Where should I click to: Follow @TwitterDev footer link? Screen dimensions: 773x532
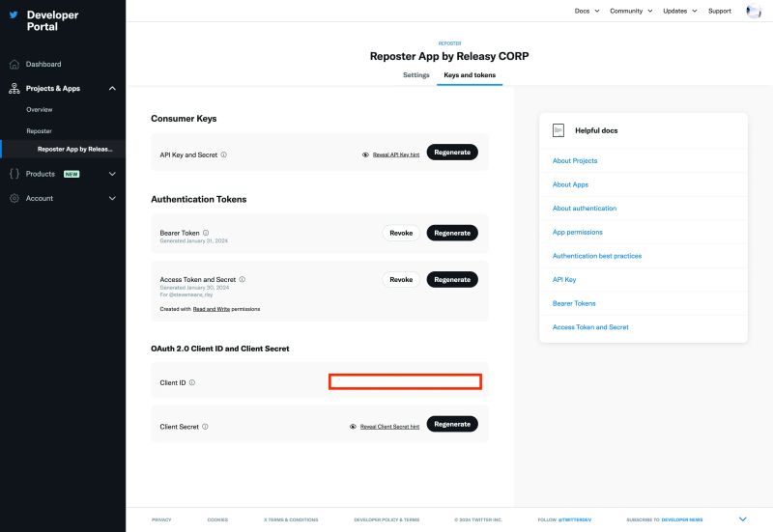point(574,519)
